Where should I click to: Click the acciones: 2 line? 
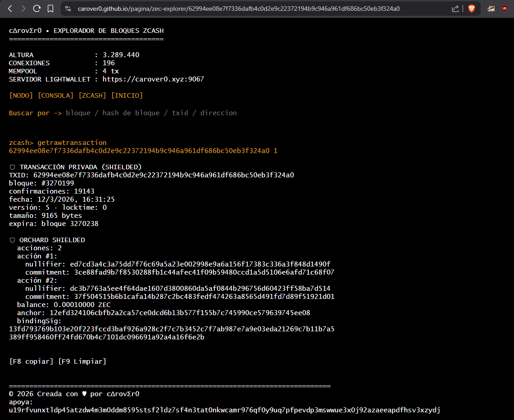pyautogui.click(x=39, y=248)
